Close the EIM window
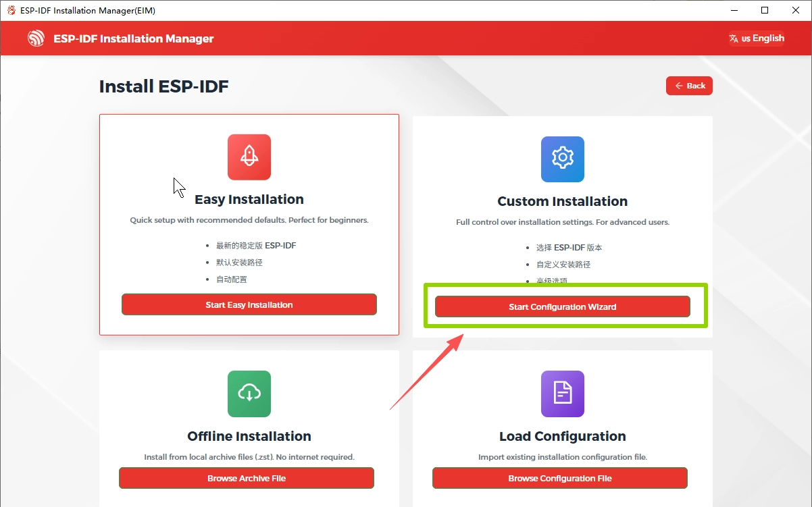 point(796,10)
